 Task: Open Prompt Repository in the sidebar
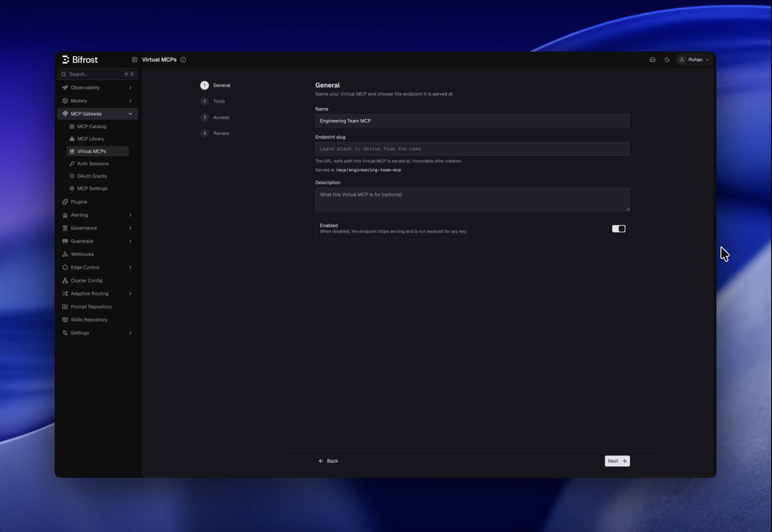pos(97,307)
